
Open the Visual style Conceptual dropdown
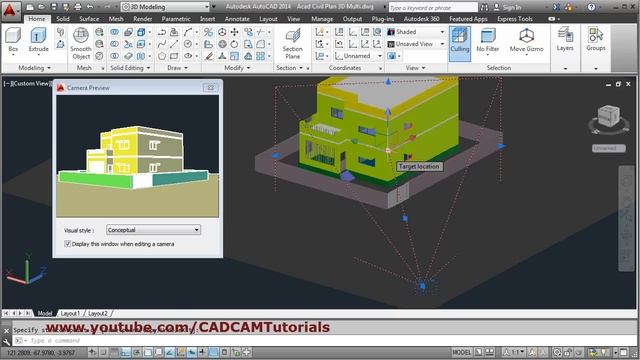click(153, 230)
